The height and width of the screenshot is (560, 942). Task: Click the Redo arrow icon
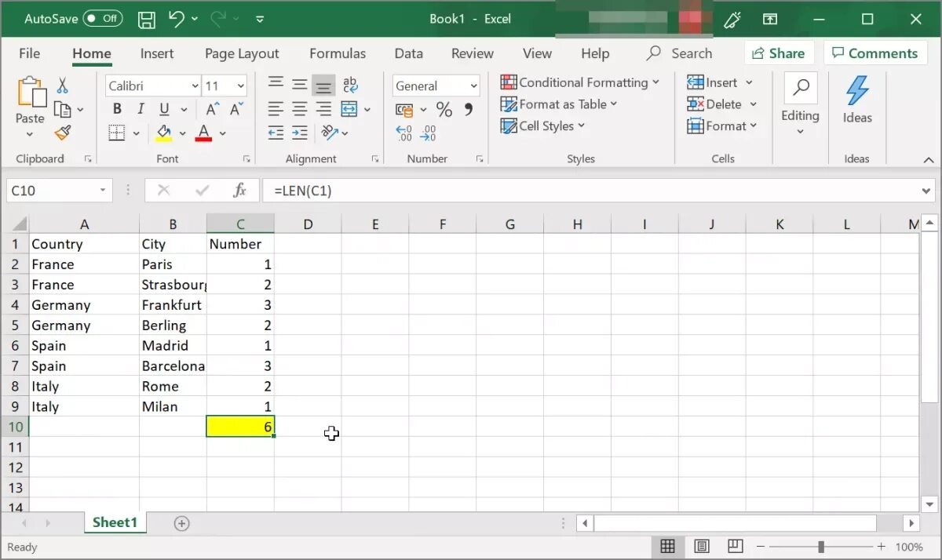tap(218, 19)
